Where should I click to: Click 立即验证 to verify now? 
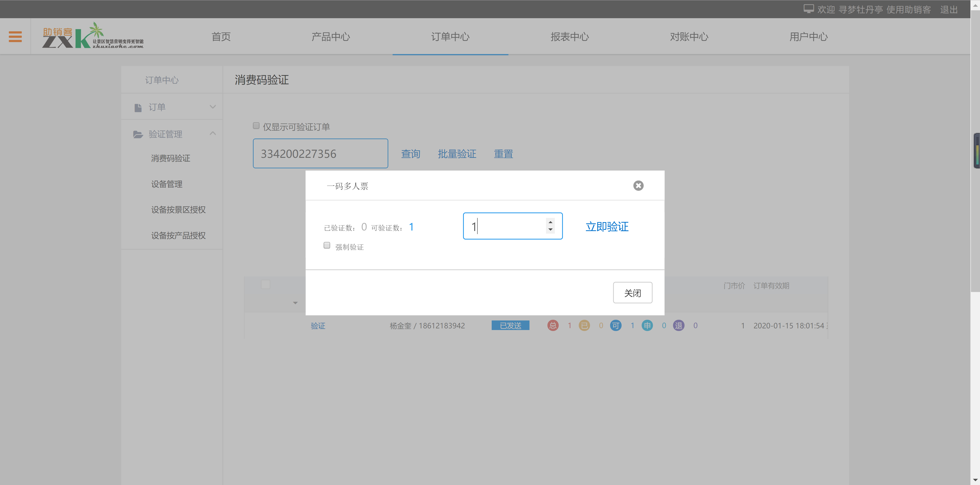coord(607,226)
